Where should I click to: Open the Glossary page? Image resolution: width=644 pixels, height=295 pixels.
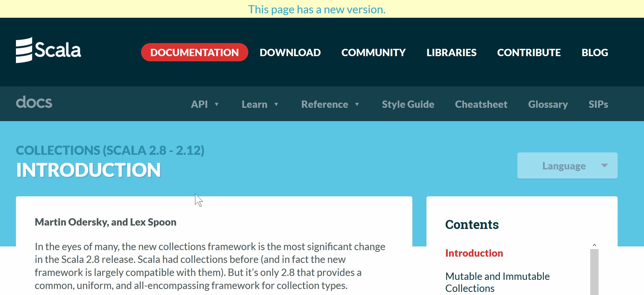[548, 104]
